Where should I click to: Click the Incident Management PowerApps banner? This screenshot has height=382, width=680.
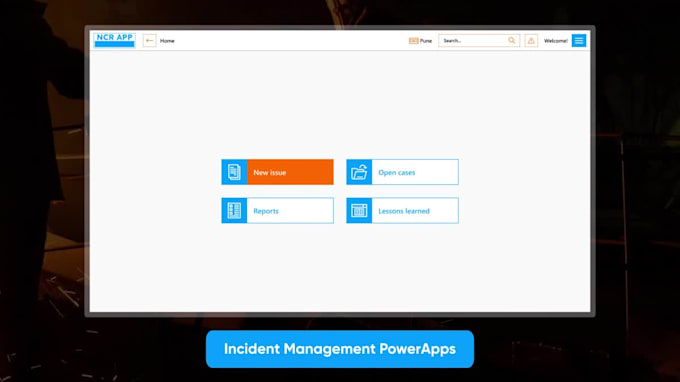340,349
